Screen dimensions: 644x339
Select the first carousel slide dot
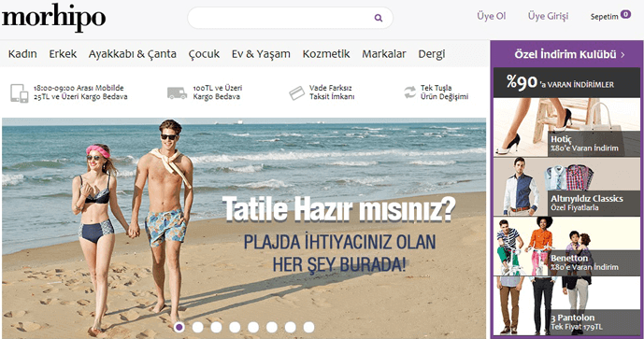point(179,327)
